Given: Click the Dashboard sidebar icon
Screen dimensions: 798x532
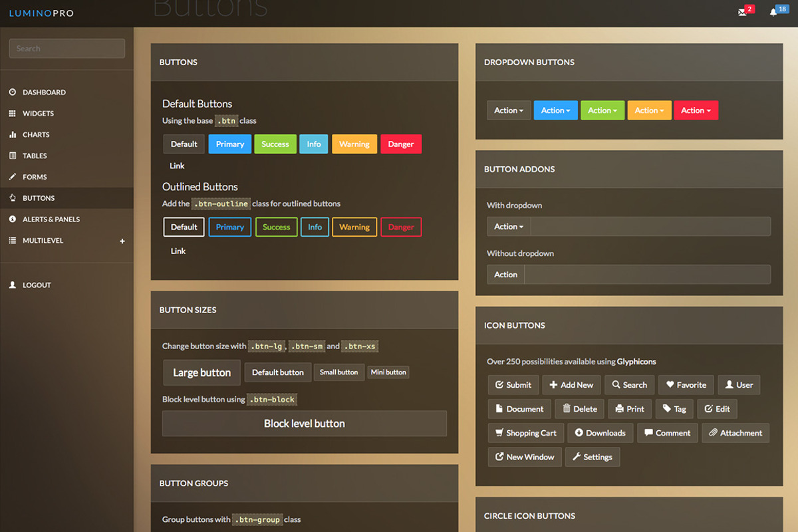Looking at the screenshot, I should (13, 92).
